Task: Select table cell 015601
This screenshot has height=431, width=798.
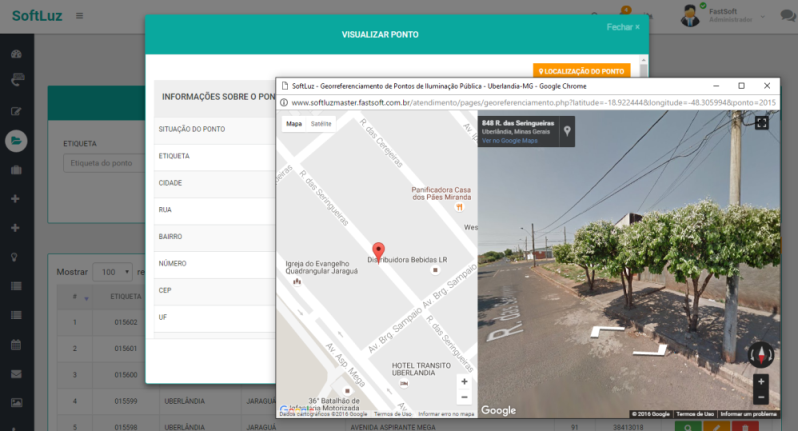Action: 126,349
